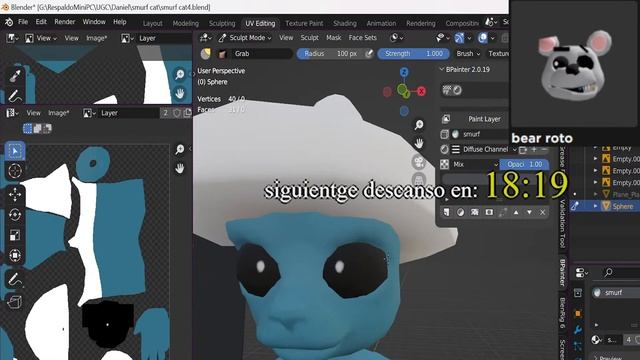The height and width of the screenshot is (360, 640).
Task: Select the Move tool in UV editor
Action: click(15, 194)
